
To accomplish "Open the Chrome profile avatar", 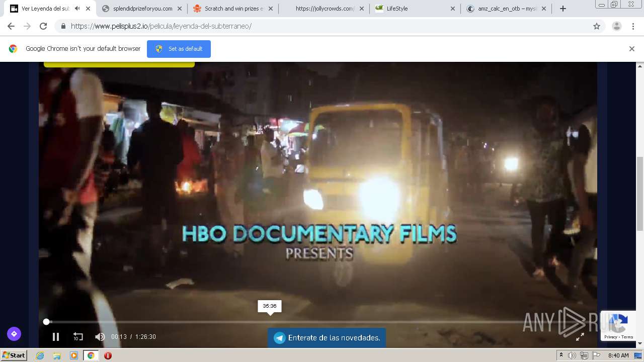I will 617,26.
